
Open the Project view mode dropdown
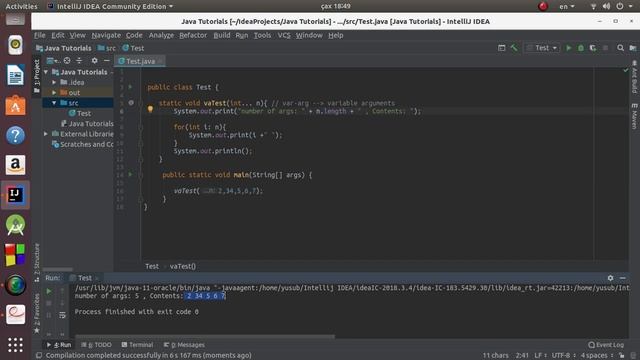pos(53,61)
